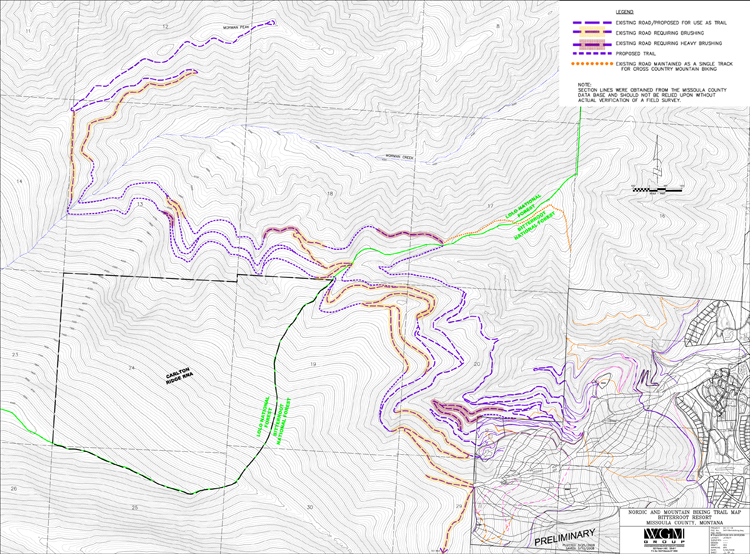The height and width of the screenshot is (554, 750).
Task: Click the north arrow symbol
Action: coord(658,162)
